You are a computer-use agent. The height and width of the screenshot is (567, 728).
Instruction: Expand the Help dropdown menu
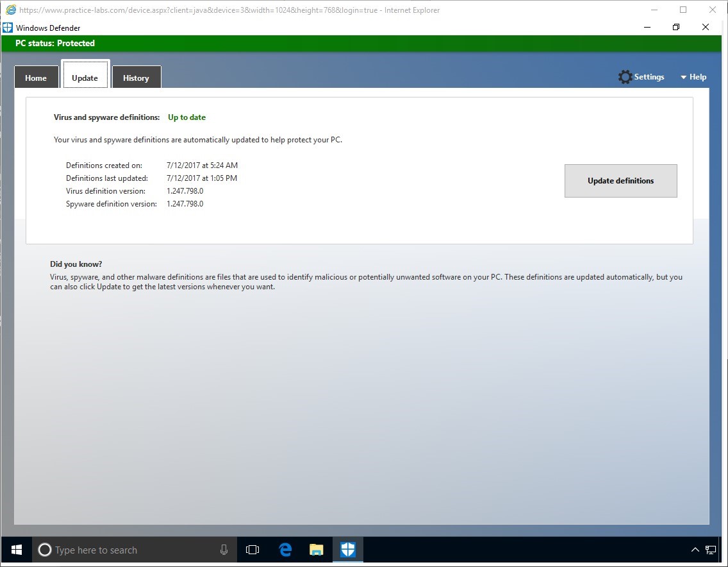tap(693, 77)
